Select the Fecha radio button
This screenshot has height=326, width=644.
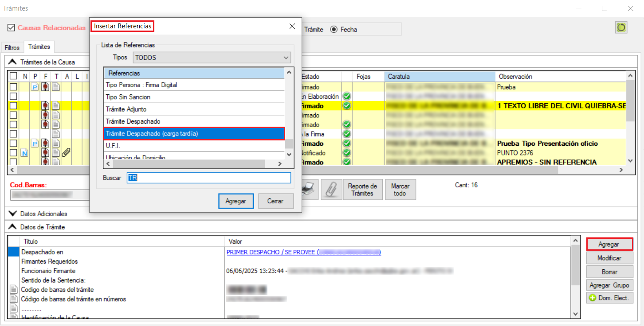click(334, 30)
